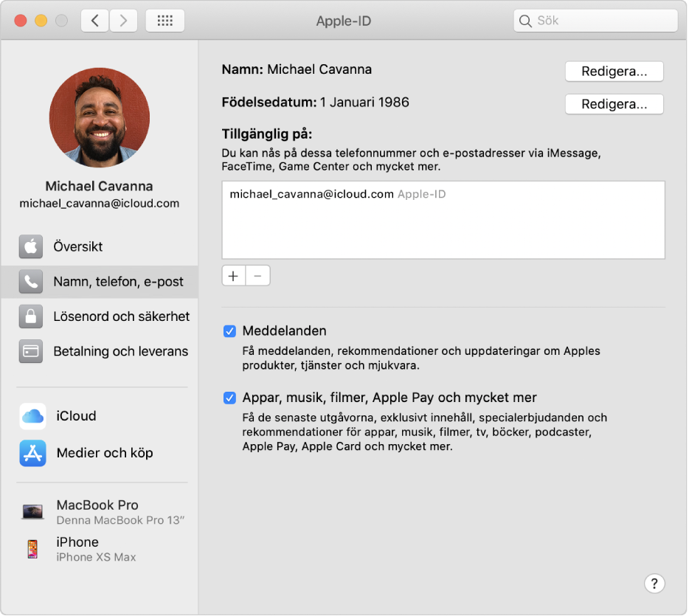Go back with the left arrow button
This screenshot has height=616, width=689.
[95, 20]
